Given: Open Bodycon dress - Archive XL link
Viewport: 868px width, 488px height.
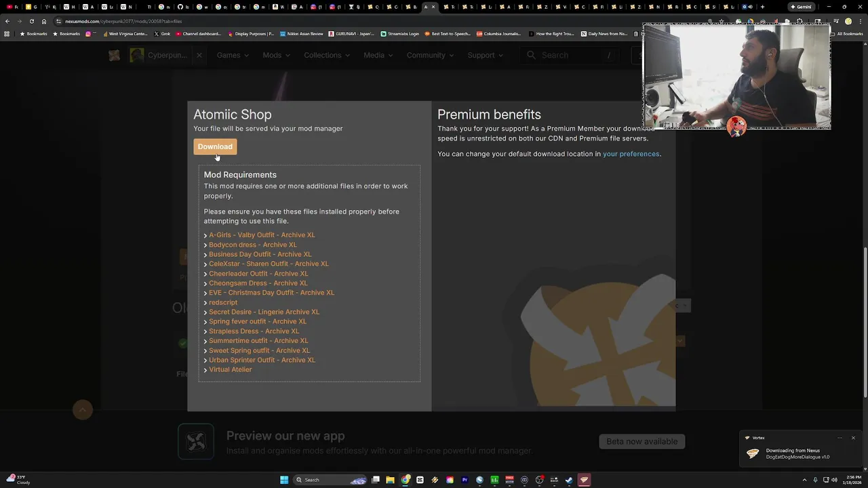Looking at the screenshot, I should click(253, 245).
